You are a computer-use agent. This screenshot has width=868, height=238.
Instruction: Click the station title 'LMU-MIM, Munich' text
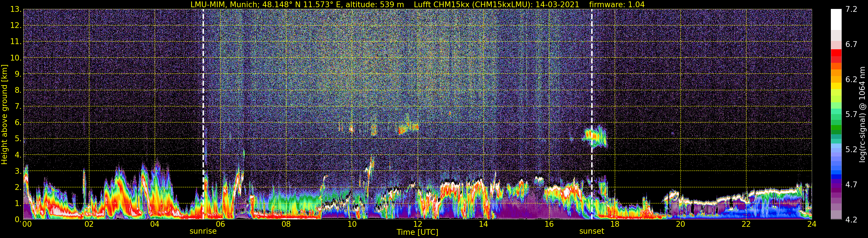(x=225, y=4)
